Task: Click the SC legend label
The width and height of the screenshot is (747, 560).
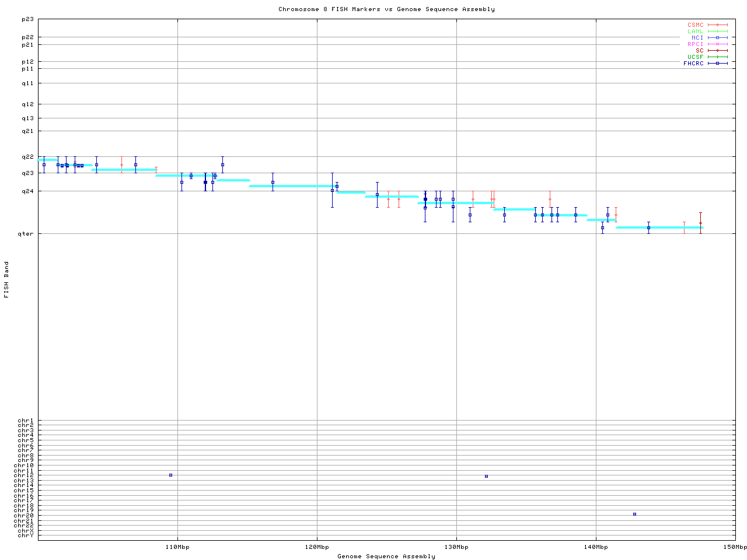Action: pyautogui.click(x=699, y=50)
